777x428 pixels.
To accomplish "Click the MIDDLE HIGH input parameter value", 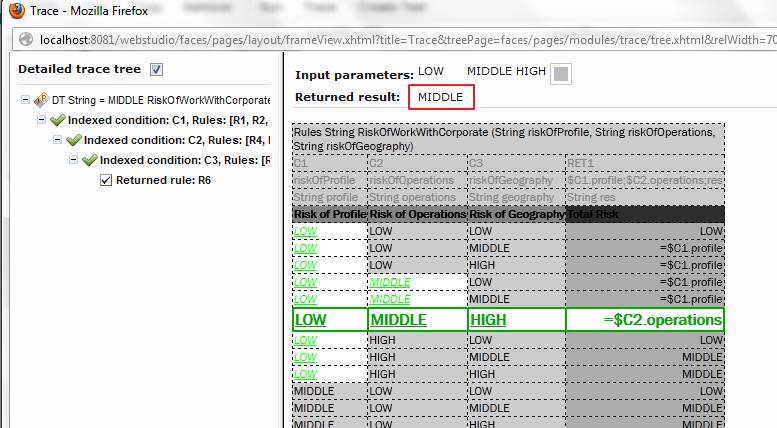I will pos(506,71).
